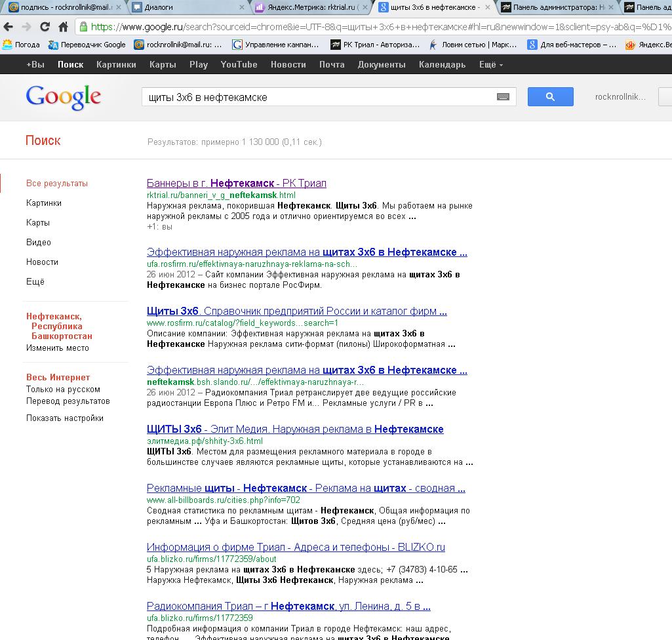This screenshot has width=672, height=640.
Task: Filter by Картинки in the left sidebar
Action: pos(44,203)
